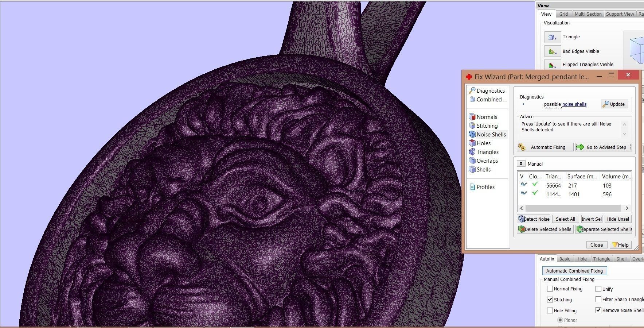Image resolution: width=644 pixels, height=328 pixels.
Task: Open Profiles in Fix Wizard sidebar
Action: pyautogui.click(x=482, y=187)
